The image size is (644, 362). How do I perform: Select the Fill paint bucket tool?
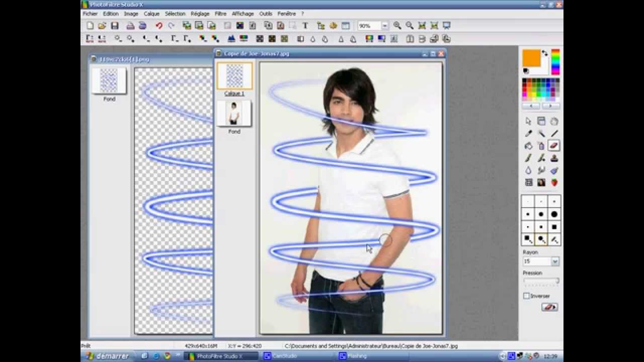pyautogui.click(x=528, y=146)
